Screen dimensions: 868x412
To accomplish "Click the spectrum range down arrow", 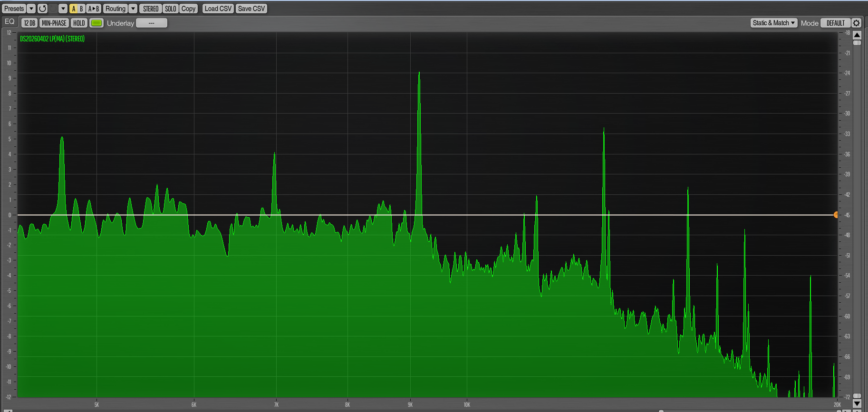I will (857, 403).
